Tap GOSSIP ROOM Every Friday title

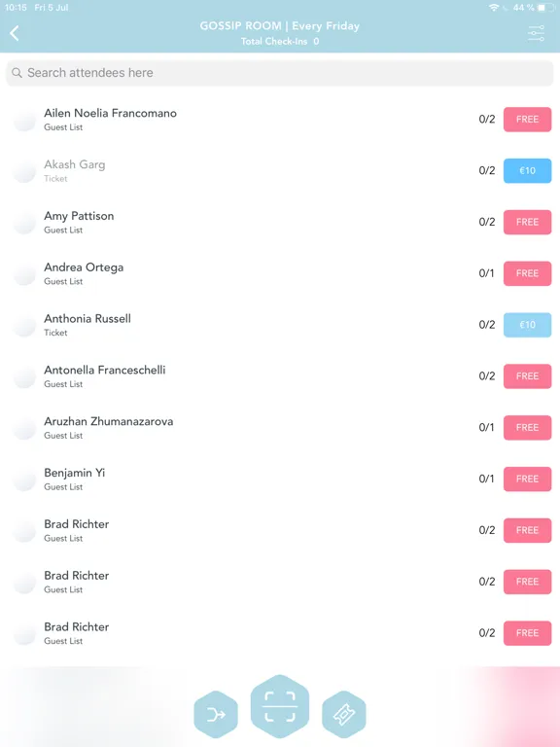[280, 25]
